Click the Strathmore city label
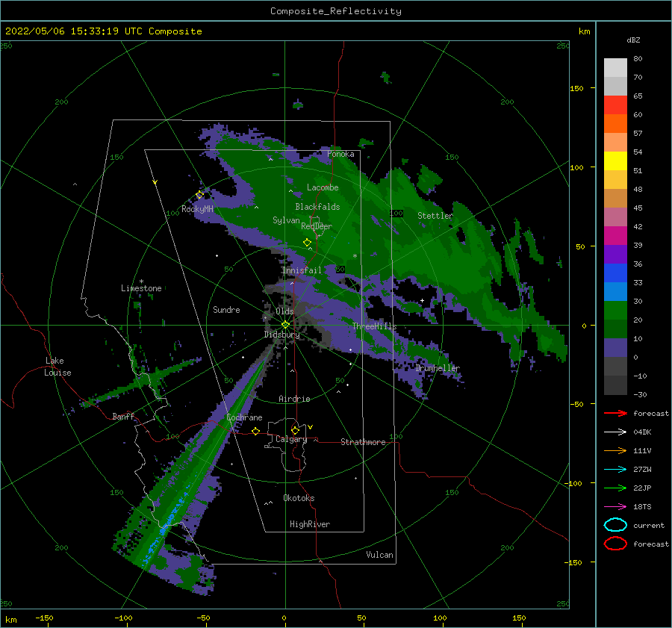Viewport: 672px width, 628px height. [363, 442]
